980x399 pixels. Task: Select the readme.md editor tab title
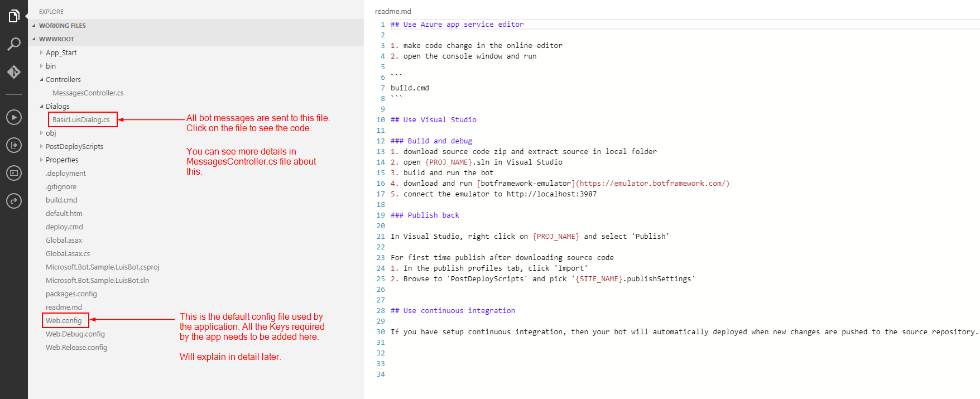click(393, 11)
